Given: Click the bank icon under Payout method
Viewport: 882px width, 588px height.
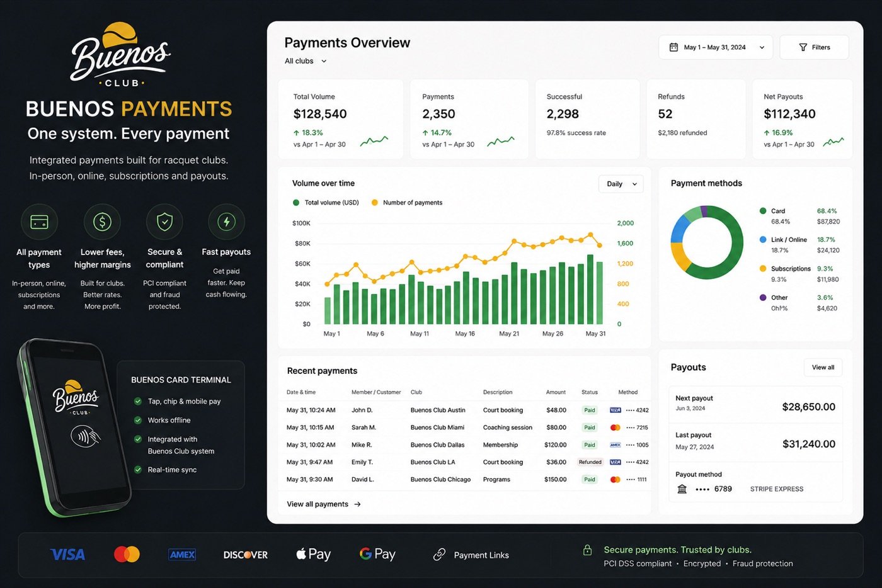Looking at the screenshot, I should coord(682,489).
